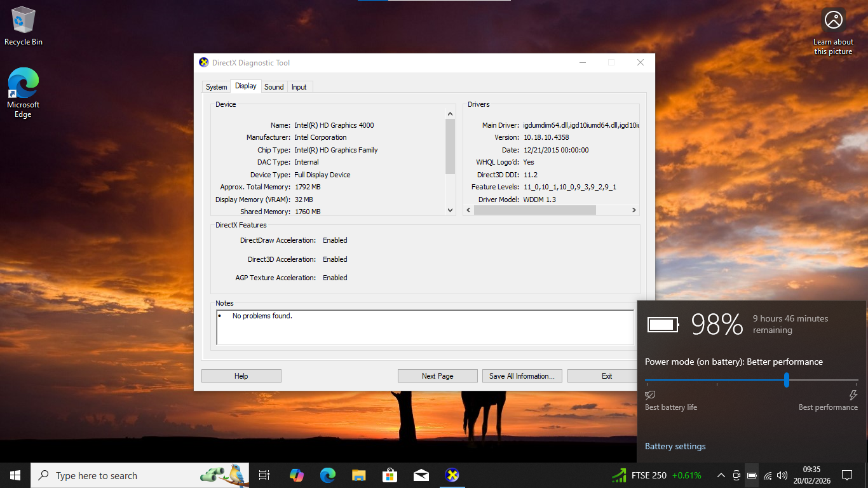This screenshot has width=868, height=488.
Task: Open DirectX Diagnostic Tool from the taskbar
Action: (x=452, y=475)
